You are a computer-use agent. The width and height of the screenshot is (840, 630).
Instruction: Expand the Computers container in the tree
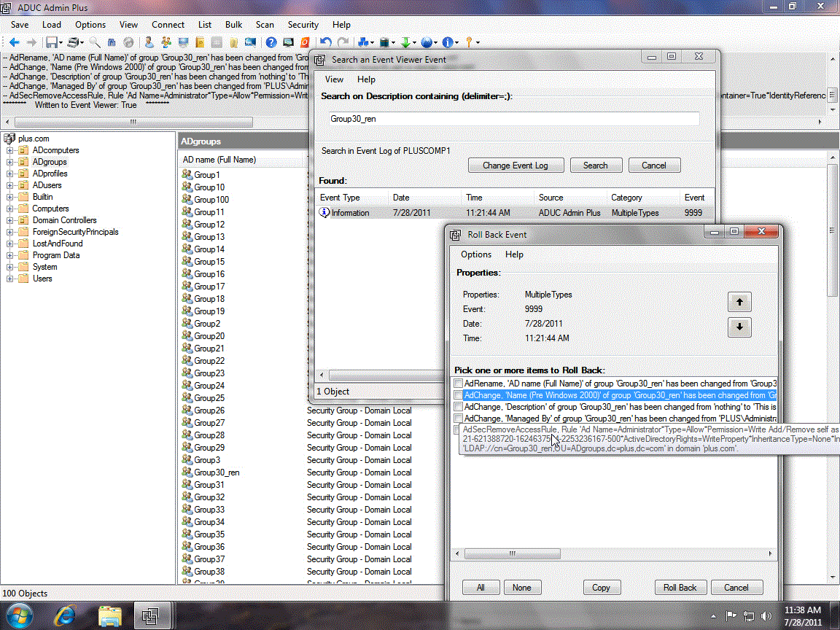11,209
